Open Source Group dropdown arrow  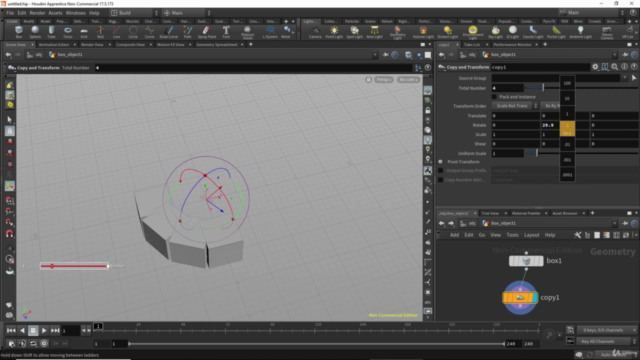click(x=624, y=78)
